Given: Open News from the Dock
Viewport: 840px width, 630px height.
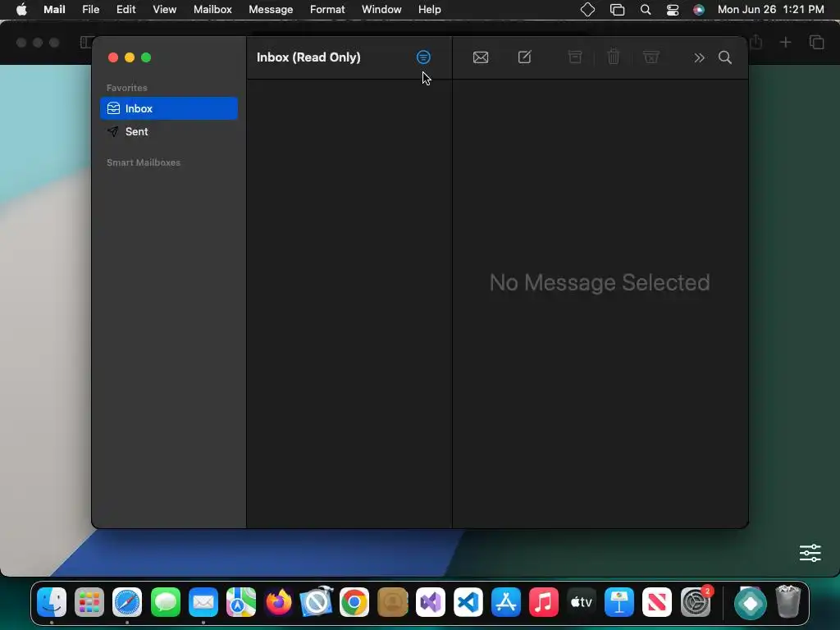Looking at the screenshot, I should pyautogui.click(x=657, y=602).
